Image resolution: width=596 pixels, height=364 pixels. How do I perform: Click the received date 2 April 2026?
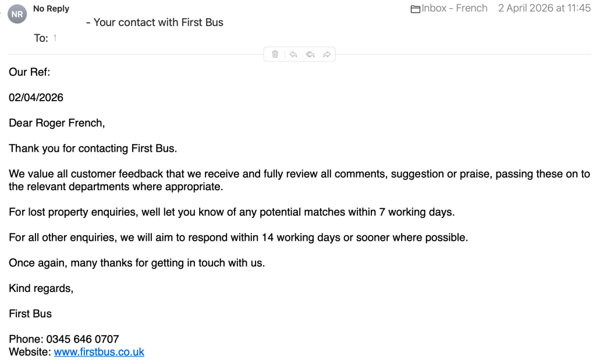(x=544, y=9)
